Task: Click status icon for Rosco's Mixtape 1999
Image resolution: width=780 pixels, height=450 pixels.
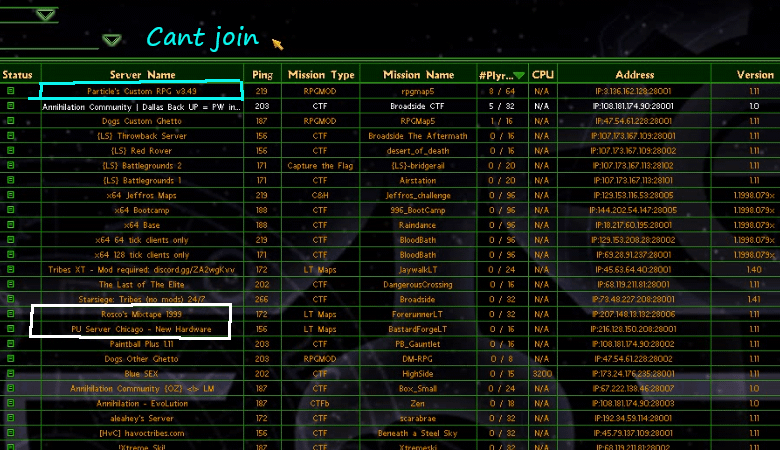Action: (10, 314)
